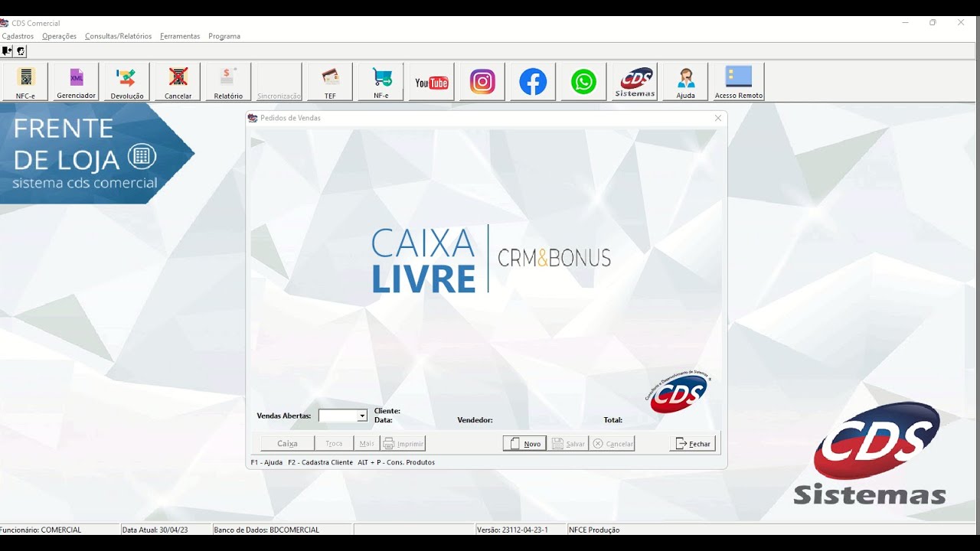Click the first small icon under the menu bar

[x=7, y=51]
